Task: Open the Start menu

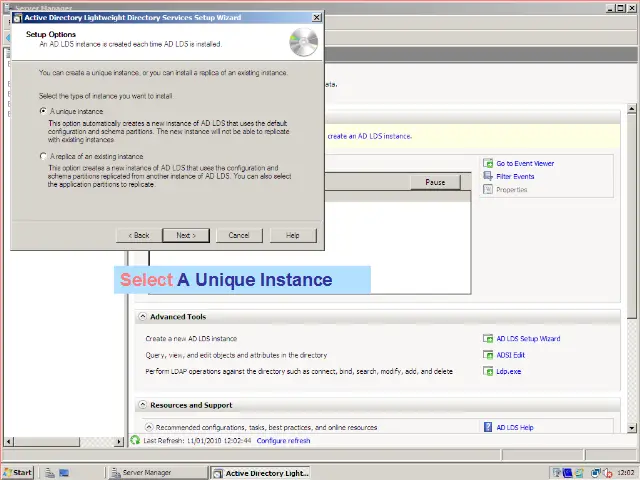Action: (17, 473)
